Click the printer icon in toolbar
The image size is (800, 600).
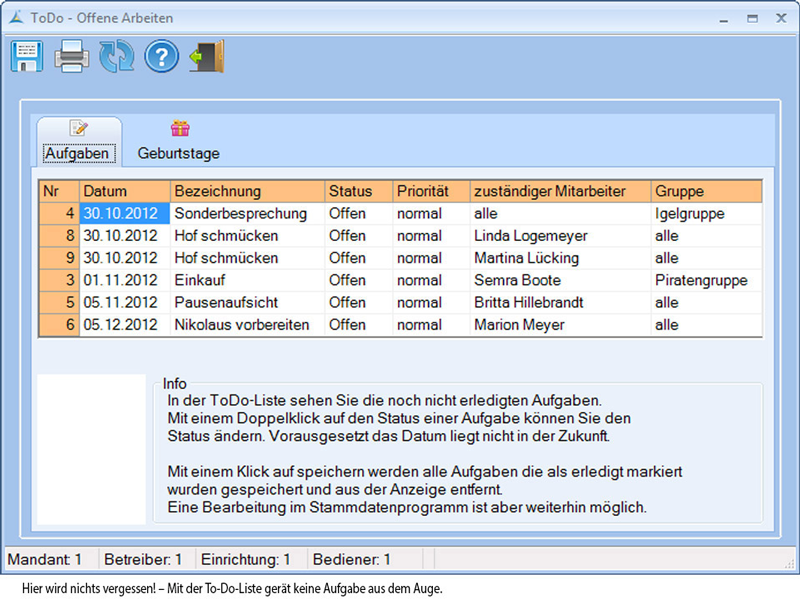click(72, 56)
